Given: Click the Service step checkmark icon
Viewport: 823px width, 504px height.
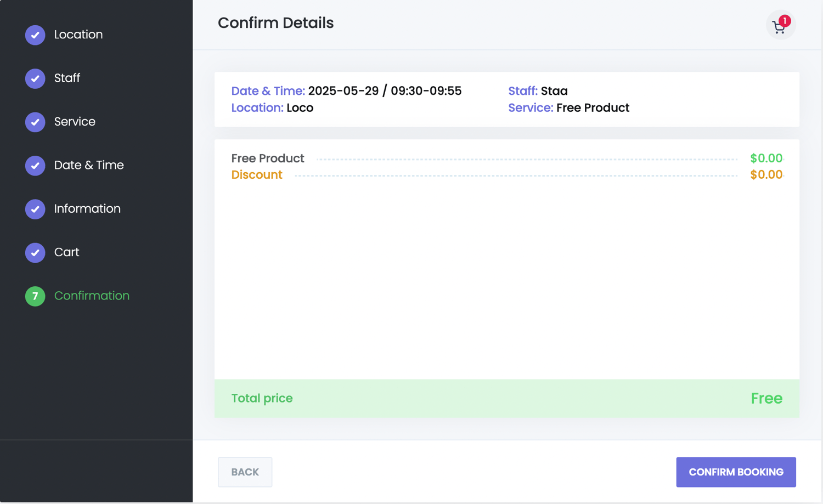Looking at the screenshot, I should coord(35,122).
